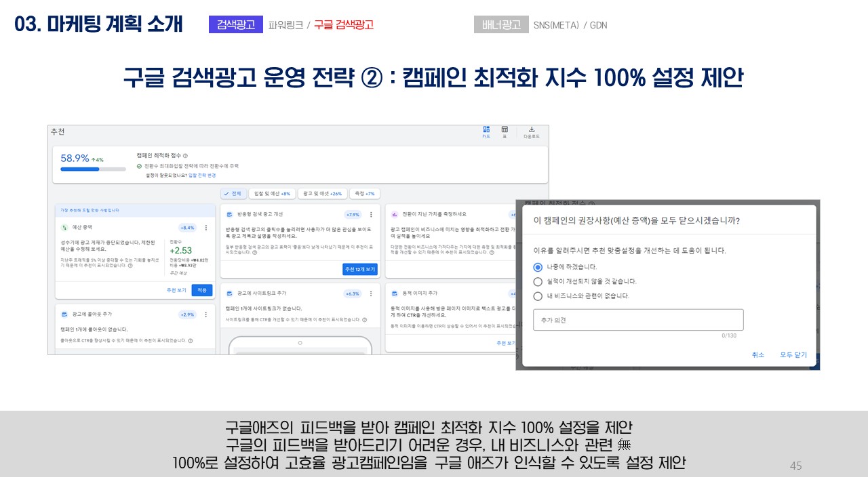Screen dimensions: 868x488
Task: Click the 58.9% optimization score progress bar
Action: coord(93,169)
